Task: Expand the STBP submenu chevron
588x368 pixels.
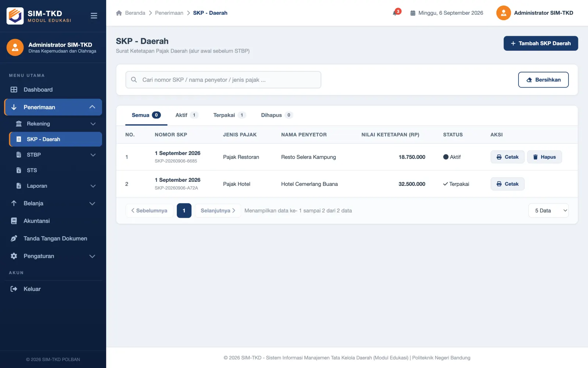Action: tap(93, 155)
